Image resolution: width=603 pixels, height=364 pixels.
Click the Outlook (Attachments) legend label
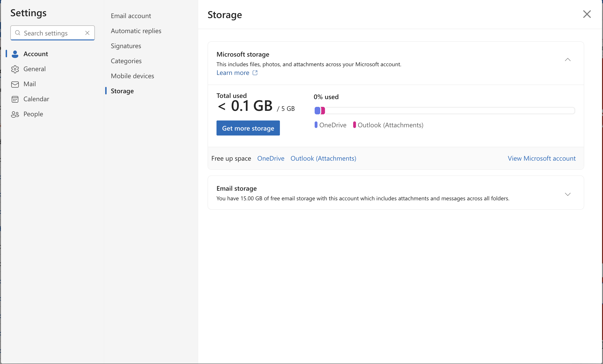click(390, 125)
